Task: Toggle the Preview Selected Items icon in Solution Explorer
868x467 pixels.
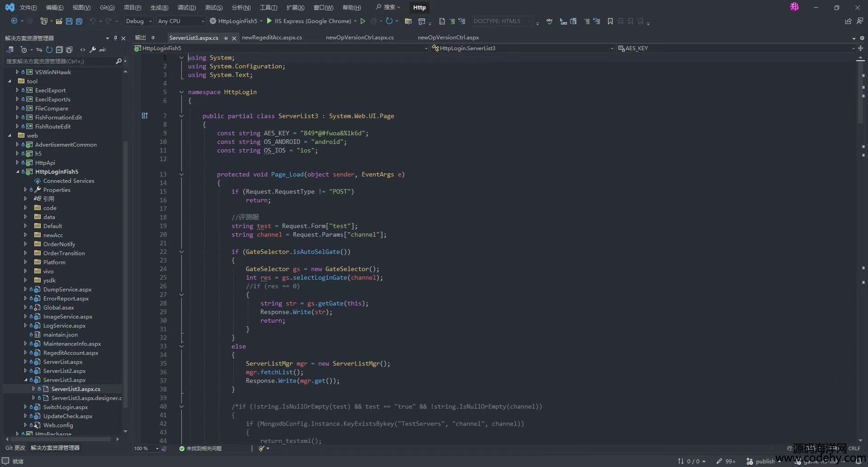Action: point(103,50)
